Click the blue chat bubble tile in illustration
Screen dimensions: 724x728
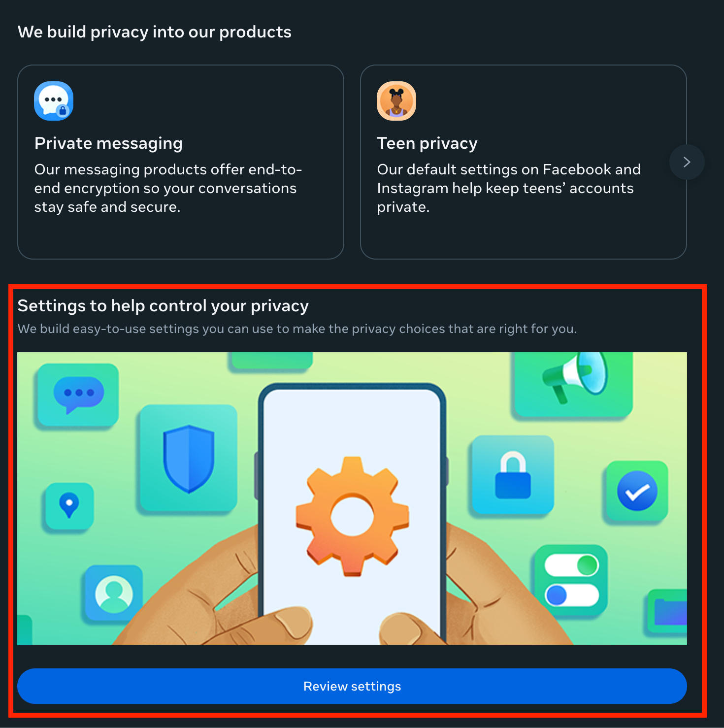(78, 395)
